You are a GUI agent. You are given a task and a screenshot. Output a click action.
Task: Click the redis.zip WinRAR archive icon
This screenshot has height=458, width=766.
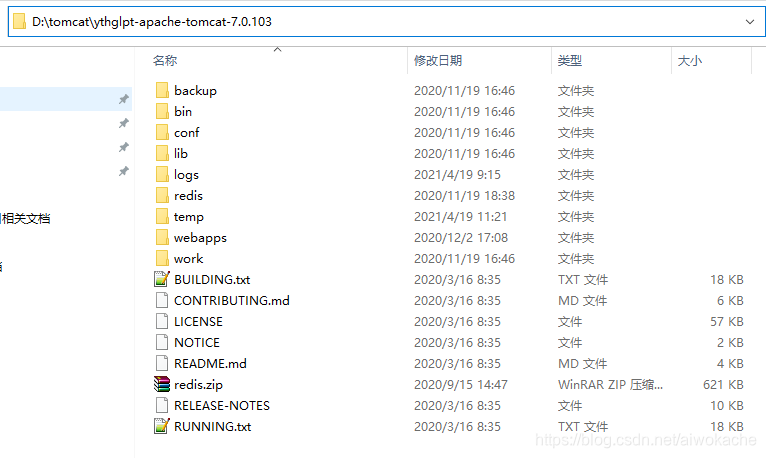click(x=162, y=384)
